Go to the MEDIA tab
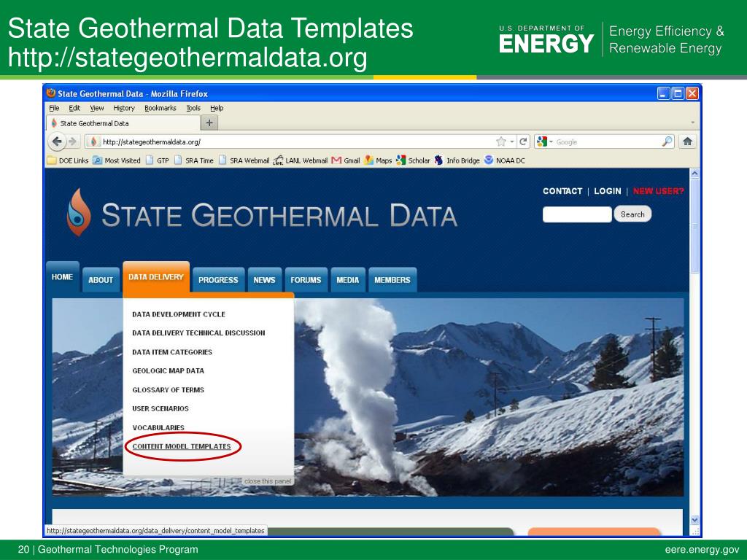Image resolution: width=747 pixels, height=560 pixels. click(348, 280)
